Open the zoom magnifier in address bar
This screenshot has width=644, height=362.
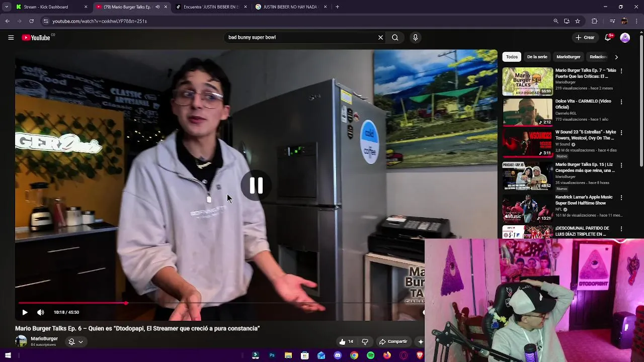tap(555, 21)
